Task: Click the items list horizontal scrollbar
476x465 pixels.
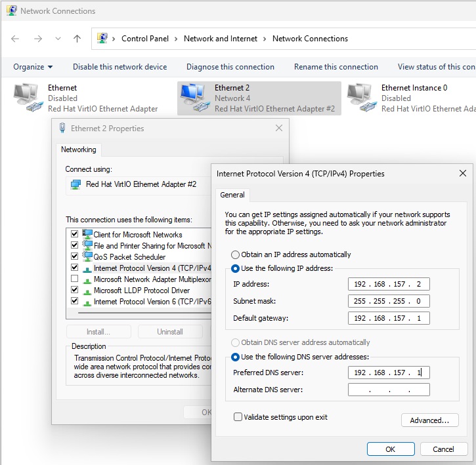Action: pos(144,313)
